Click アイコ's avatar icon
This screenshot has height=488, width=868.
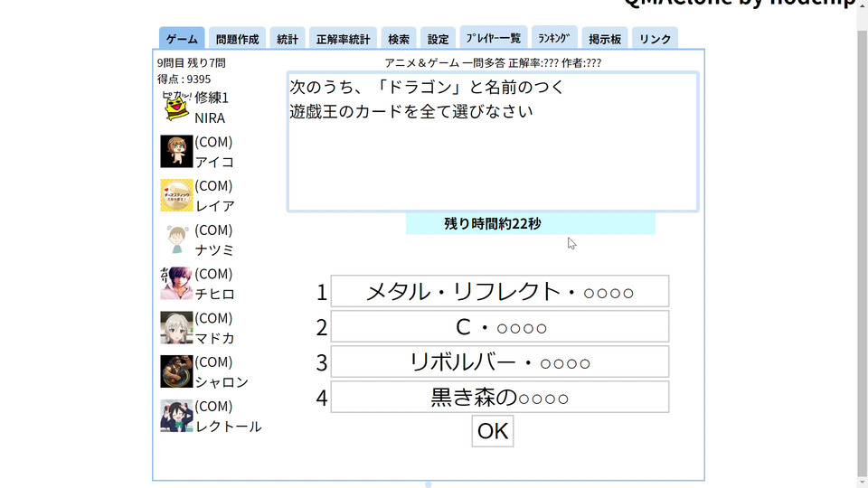click(x=176, y=151)
